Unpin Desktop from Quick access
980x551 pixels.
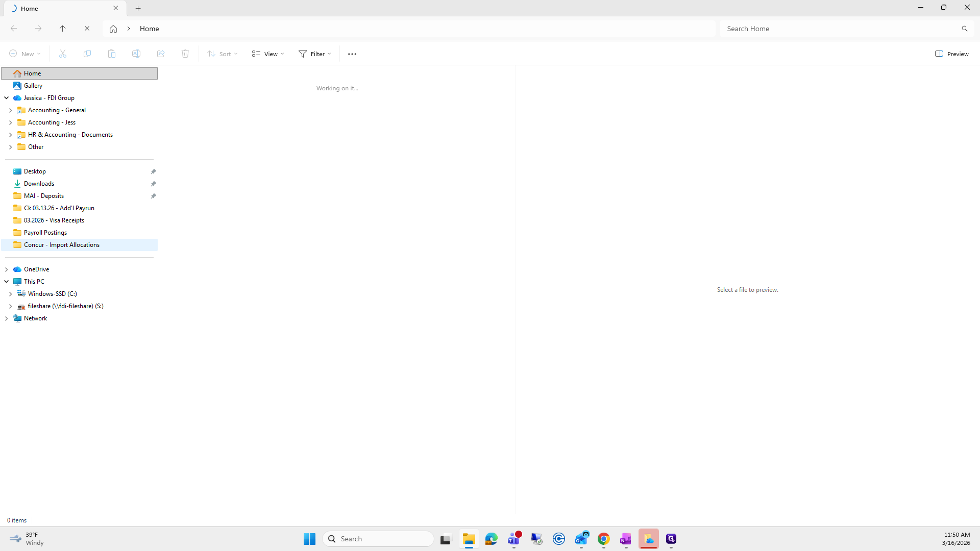pyautogui.click(x=153, y=171)
